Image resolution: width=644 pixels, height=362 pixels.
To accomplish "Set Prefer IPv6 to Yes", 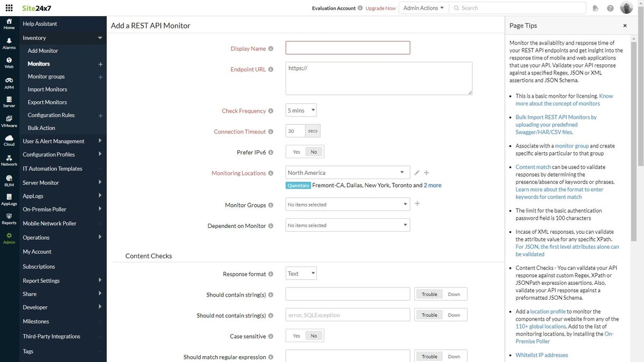I will pyautogui.click(x=296, y=151).
